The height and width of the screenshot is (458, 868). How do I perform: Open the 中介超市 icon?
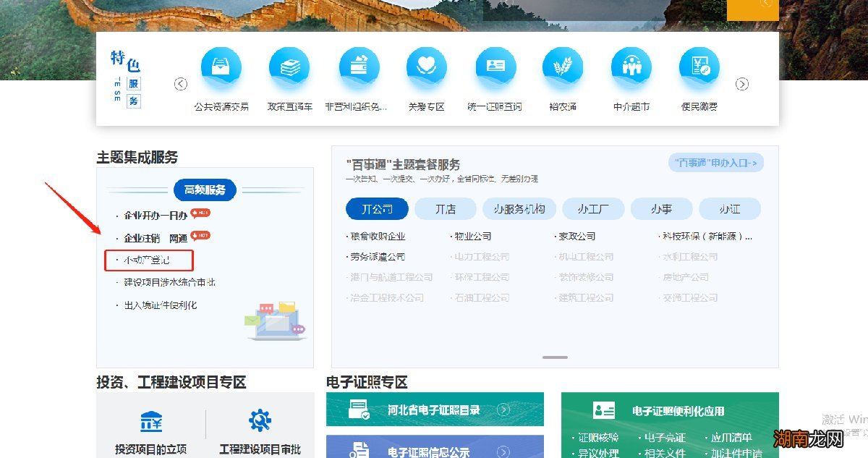click(631, 66)
